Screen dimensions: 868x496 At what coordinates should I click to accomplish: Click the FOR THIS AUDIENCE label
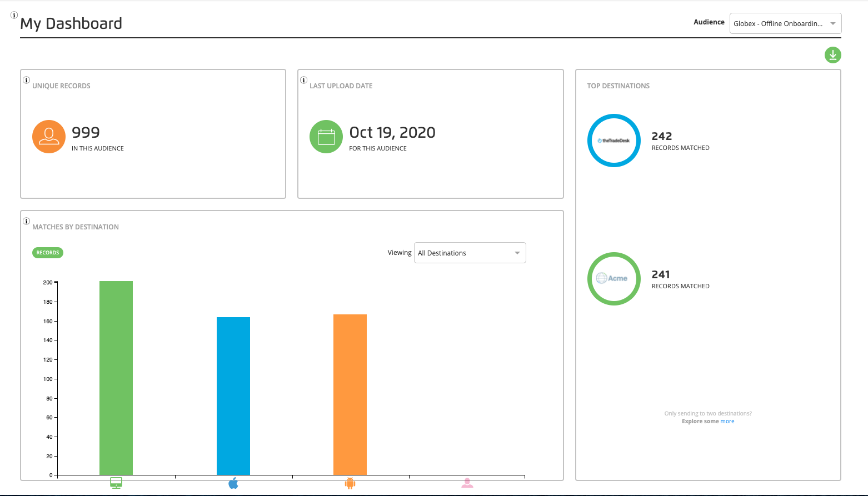pos(378,148)
